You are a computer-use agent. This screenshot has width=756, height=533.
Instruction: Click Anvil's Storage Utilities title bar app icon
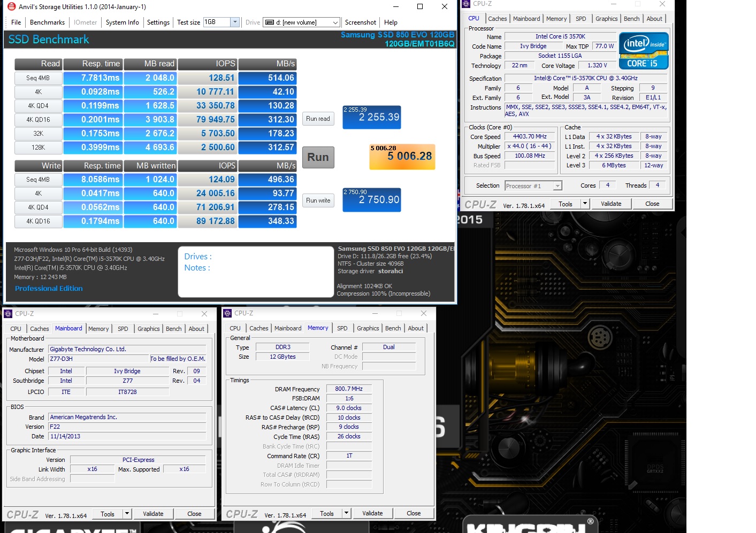point(11,6)
